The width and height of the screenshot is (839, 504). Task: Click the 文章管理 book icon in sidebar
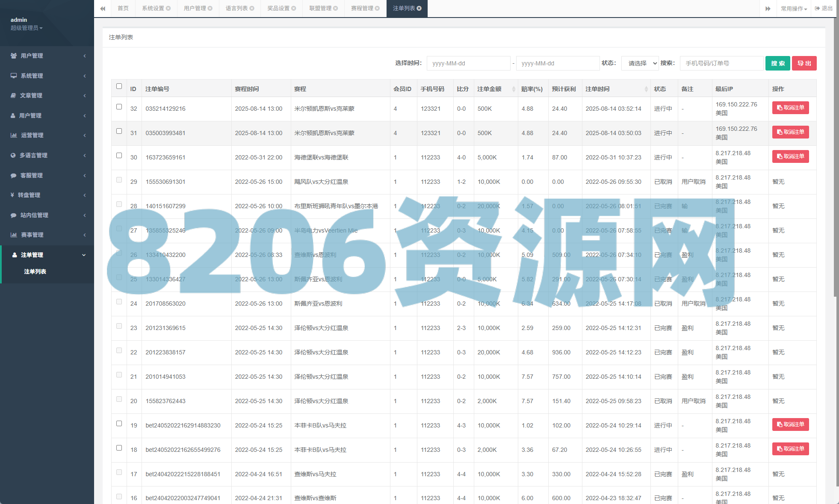tap(13, 96)
